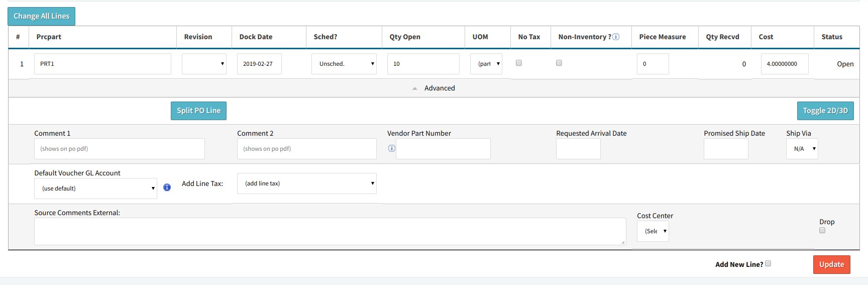Toggle the No Tax checkbox

click(519, 63)
